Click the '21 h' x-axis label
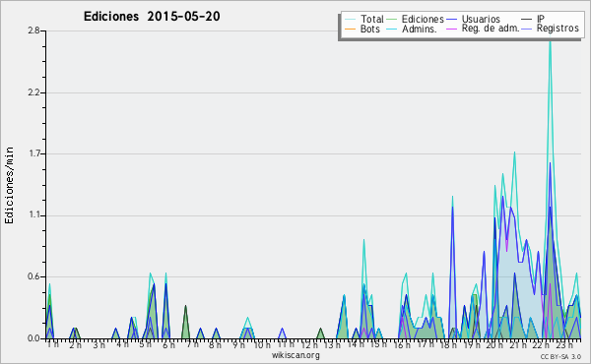The width and height of the screenshot is (591, 364). coord(518,345)
